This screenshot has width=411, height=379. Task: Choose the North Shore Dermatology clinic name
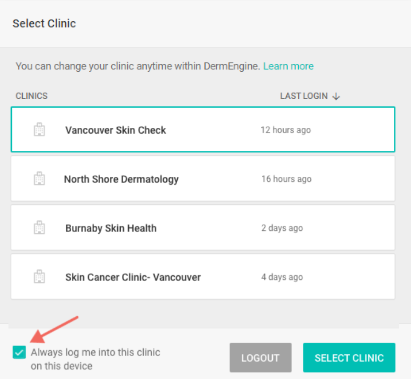[x=121, y=179]
